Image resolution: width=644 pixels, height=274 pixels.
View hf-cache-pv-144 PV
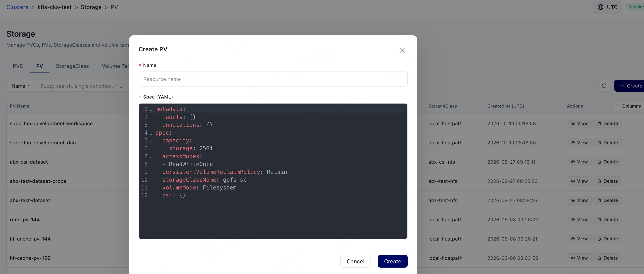coord(579,239)
